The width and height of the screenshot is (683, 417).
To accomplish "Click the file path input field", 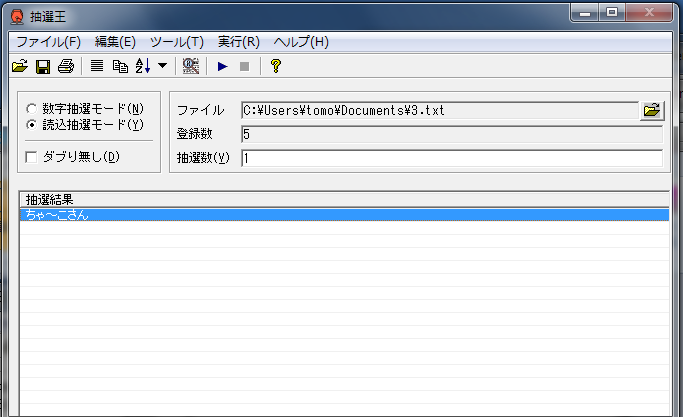I will click(440, 111).
